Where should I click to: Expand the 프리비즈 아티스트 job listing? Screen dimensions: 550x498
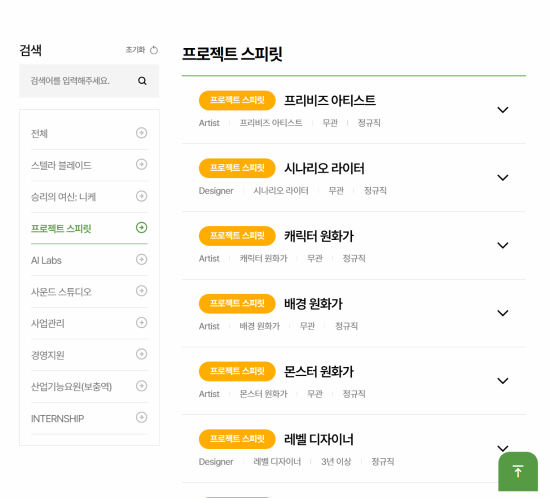click(x=503, y=110)
